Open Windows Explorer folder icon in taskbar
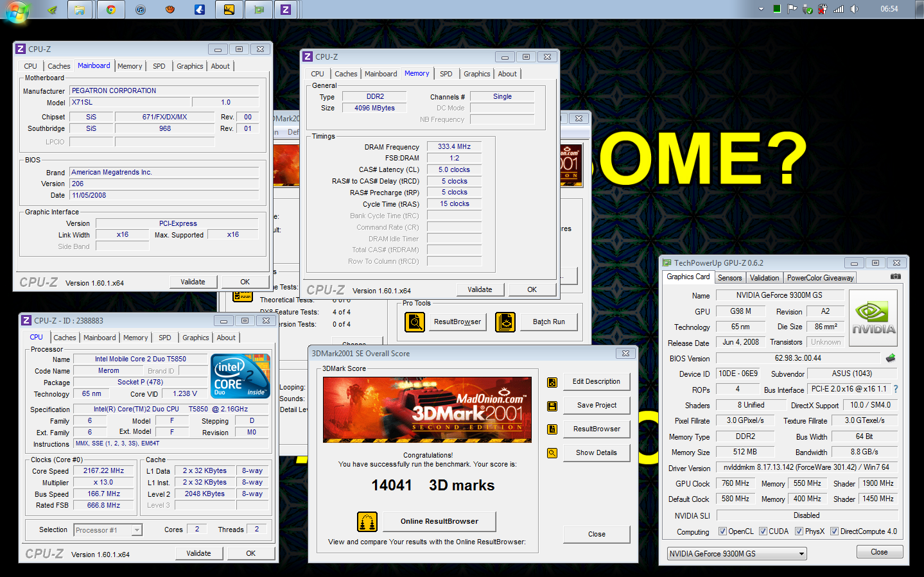The height and width of the screenshot is (577, 924). click(79, 10)
